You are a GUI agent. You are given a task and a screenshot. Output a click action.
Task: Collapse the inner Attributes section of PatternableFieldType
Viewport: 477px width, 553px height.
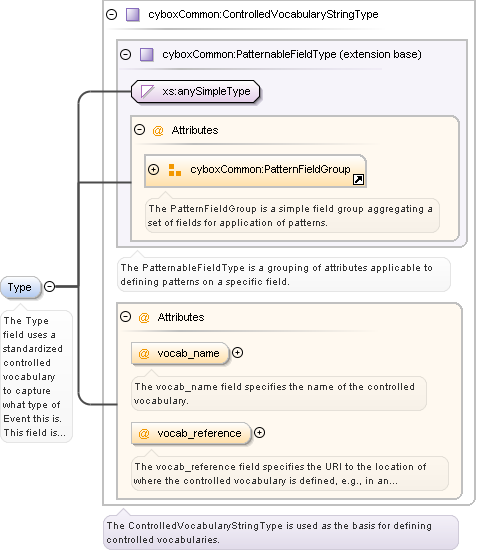(140, 130)
